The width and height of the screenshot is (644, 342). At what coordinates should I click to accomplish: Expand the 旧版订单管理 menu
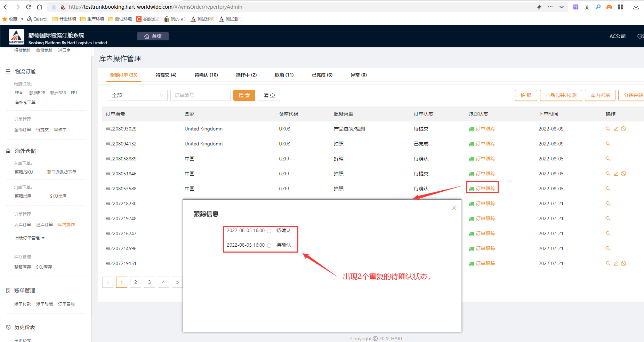pyautogui.click(x=30, y=238)
